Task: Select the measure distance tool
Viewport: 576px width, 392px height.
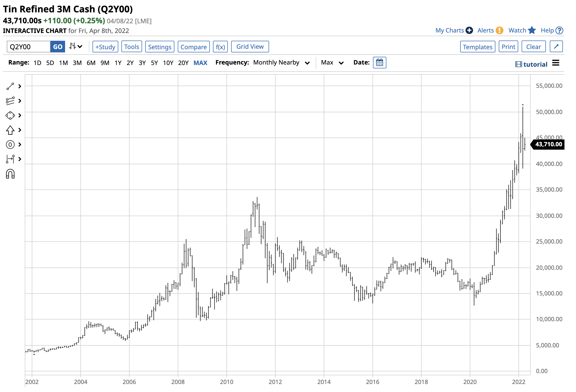Action: click(10, 159)
